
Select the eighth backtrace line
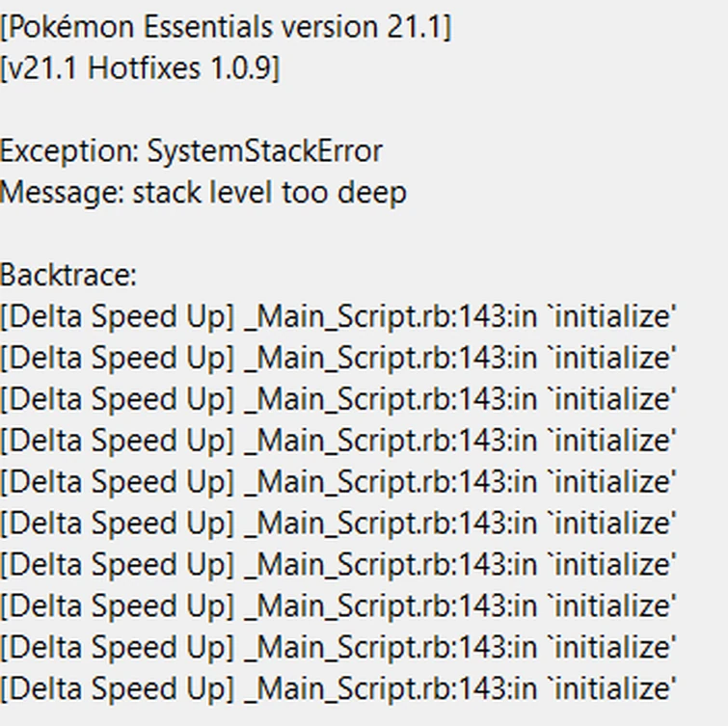tap(337, 606)
